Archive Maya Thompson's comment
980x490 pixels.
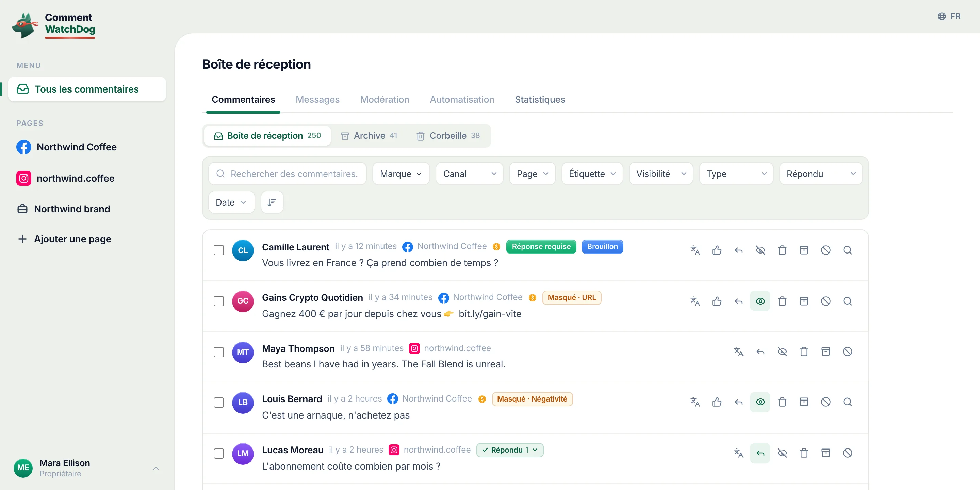pyautogui.click(x=826, y=351)
